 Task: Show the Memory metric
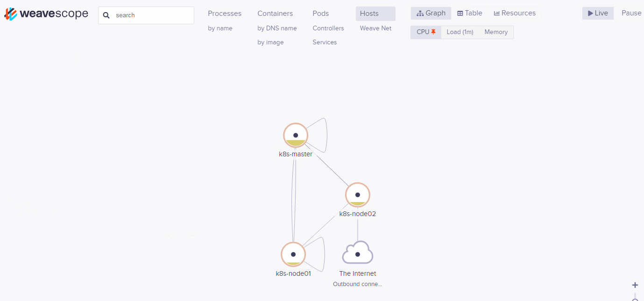[x=496, y=32]
